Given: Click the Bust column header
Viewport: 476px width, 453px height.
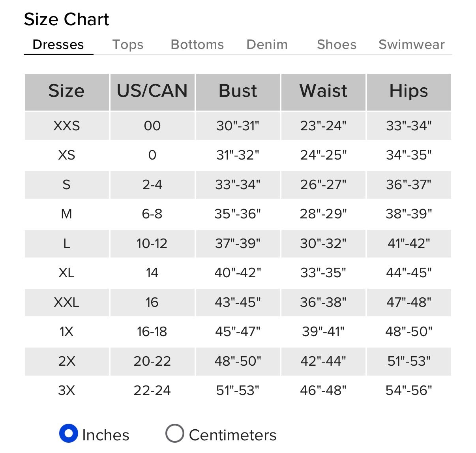Looking at the screenshot, I should point(238,92).
